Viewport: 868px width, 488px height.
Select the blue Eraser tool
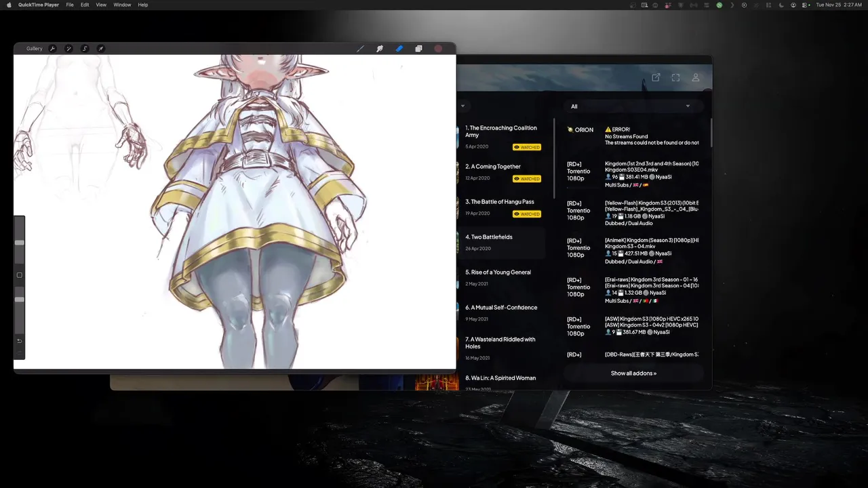click(x=399, y=49)
